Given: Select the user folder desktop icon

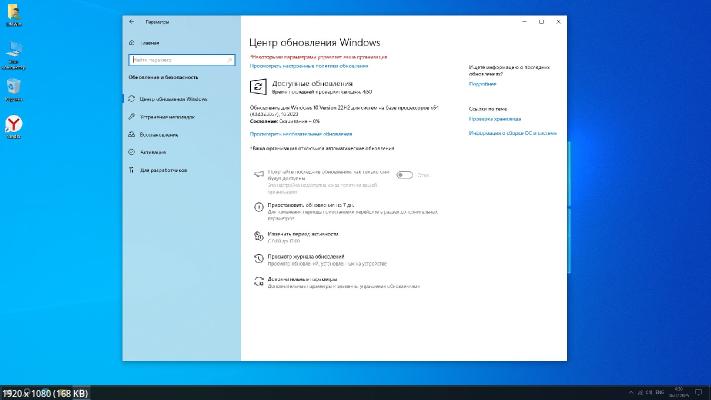Looking at the screenshot, I should (x=14, y=15).
